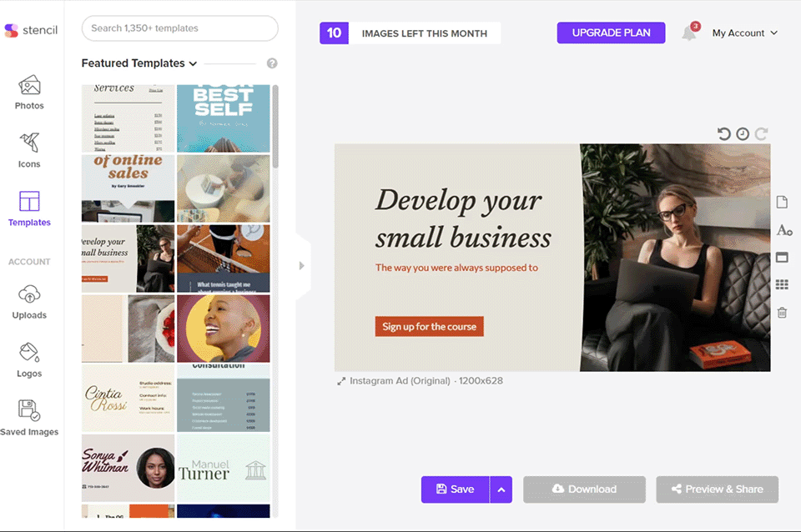This screenshot has height=532, width=801.
Task: Choose the Develop your small business thumbnail
Action: click(128, 258)
